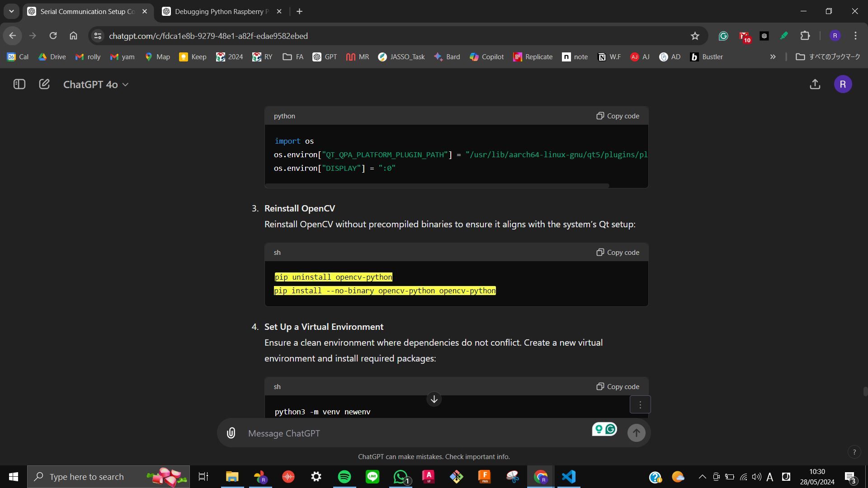Click the chatgpt.com address bar URL
868x488 pixels.
[208, 36]
